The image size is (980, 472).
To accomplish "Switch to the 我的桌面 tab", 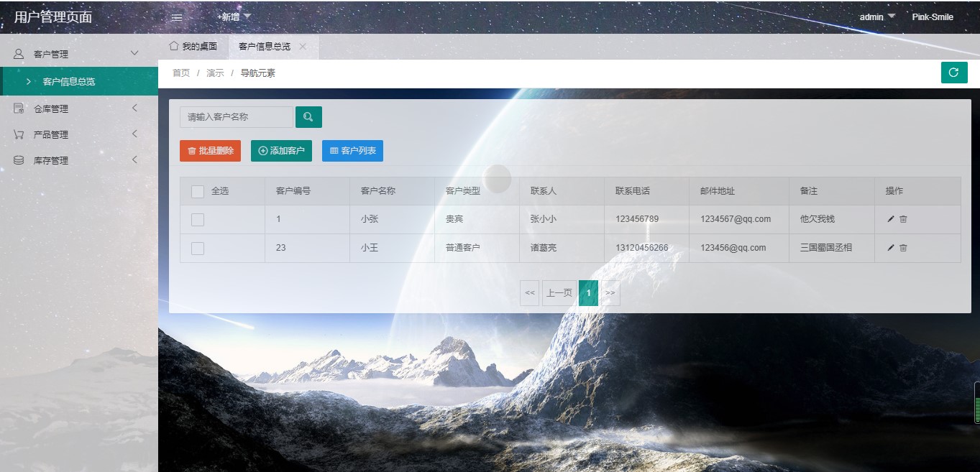I will tap(193, 46).
